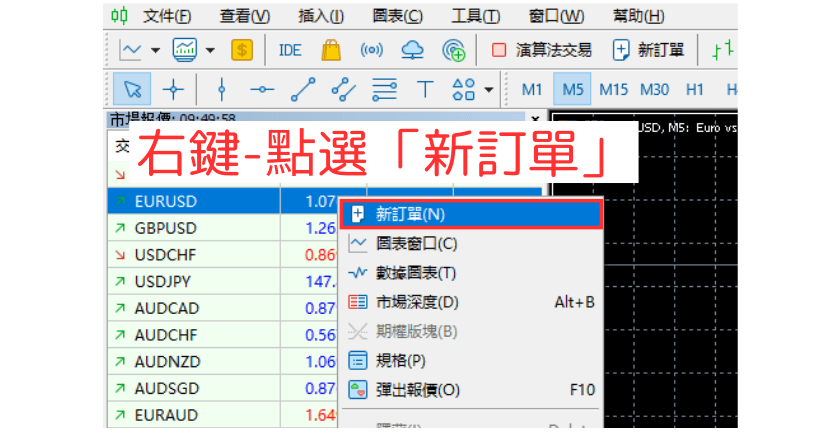Toggle 演算法交易 algo trading button
Screen dimensions: 840x436
[541, 50]
